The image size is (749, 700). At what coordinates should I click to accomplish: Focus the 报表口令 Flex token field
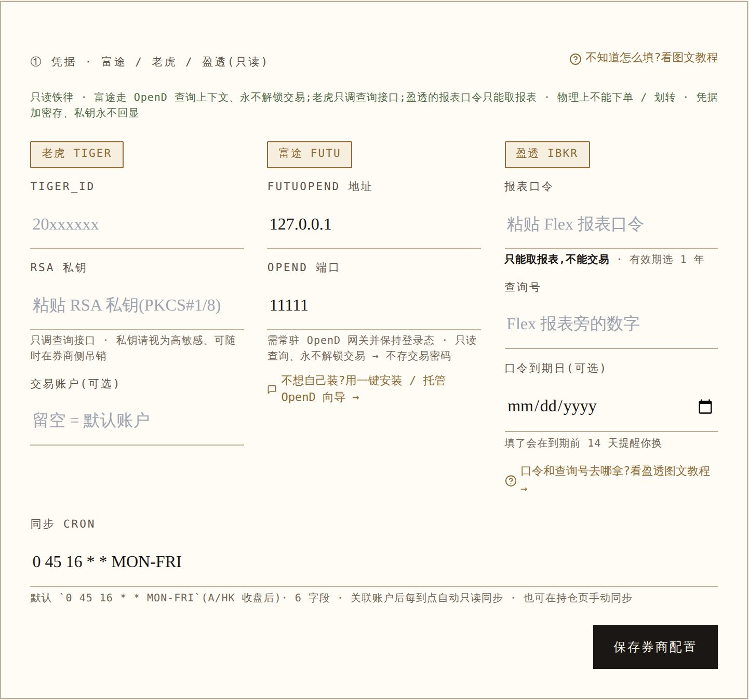click(611, 224)
